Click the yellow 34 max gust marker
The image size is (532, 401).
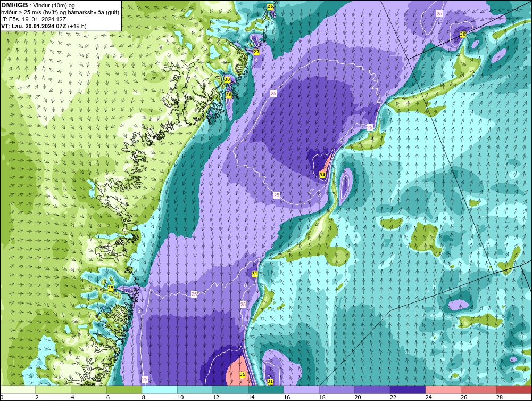click(322, 175)
